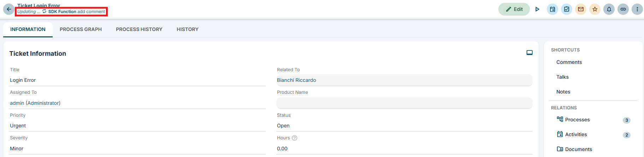
Task: Click the SDK Function add comment status
Action: [x=77, y=12]
